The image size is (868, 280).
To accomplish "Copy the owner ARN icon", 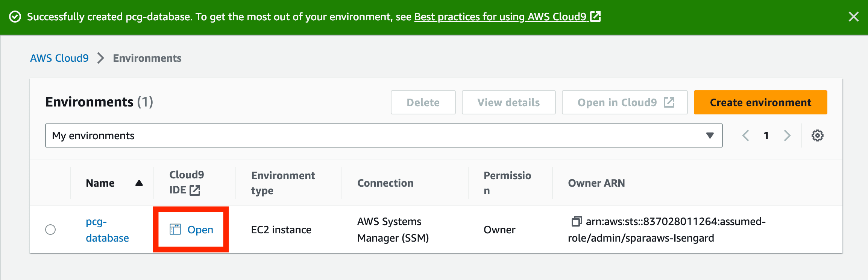I will tap(577, 221).
